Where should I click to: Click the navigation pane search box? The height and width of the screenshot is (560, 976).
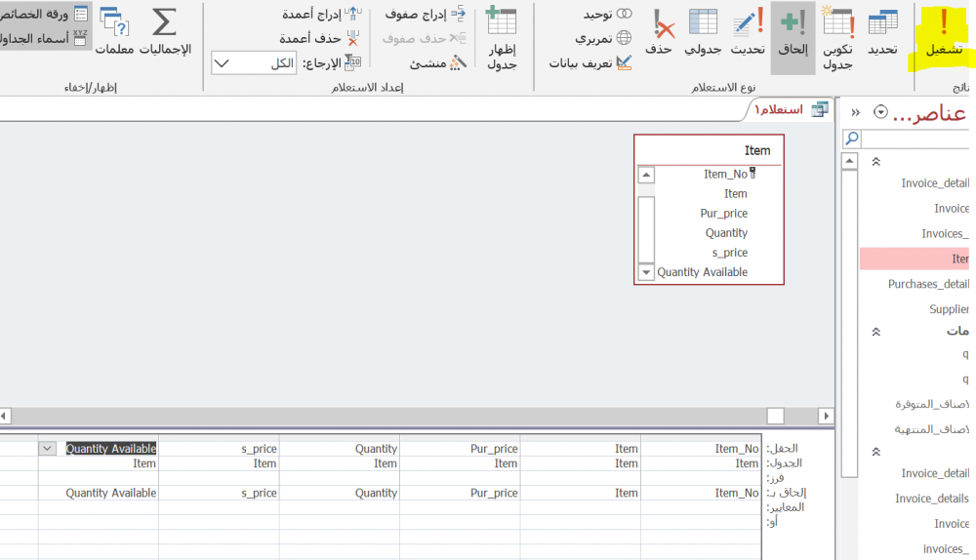[x=913, y=139]
